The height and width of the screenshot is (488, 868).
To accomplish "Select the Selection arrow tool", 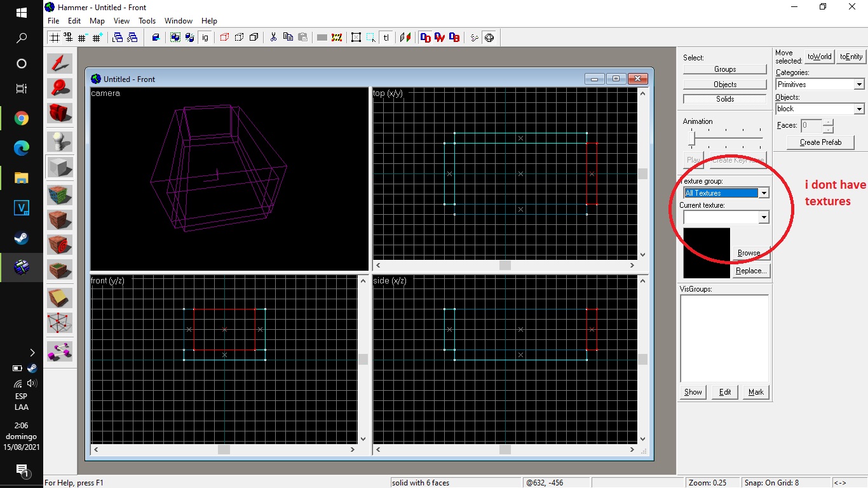I will [60, 64].
